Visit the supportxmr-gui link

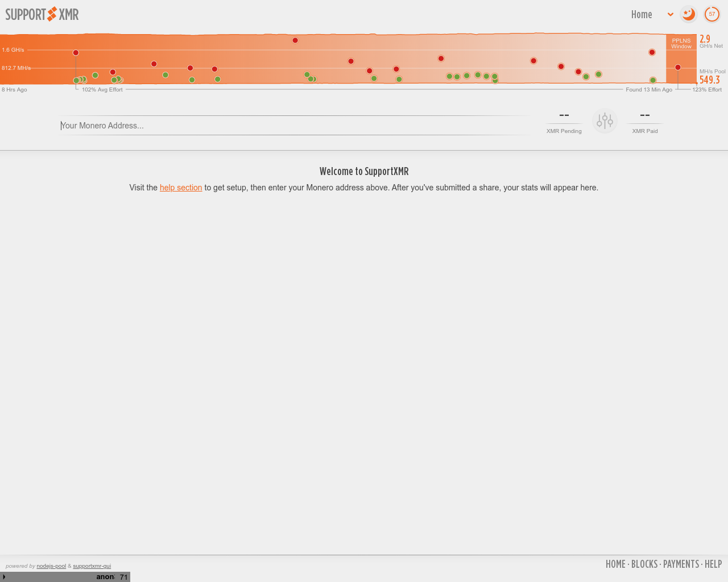tap(92, 566)
